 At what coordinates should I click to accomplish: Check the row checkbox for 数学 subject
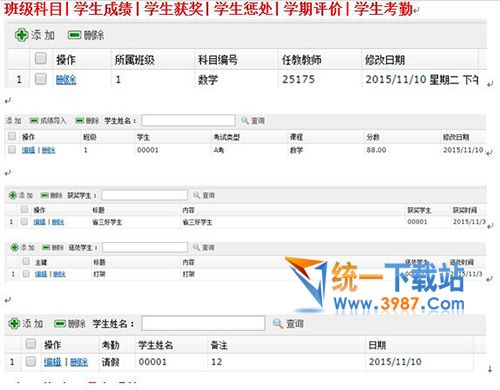tap(41, 79)
